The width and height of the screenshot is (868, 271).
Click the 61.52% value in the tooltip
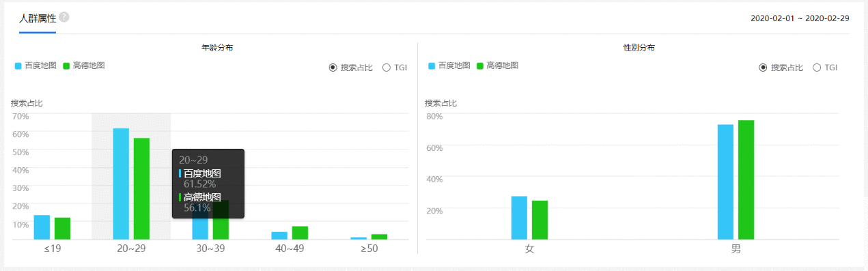pos(200,184)
